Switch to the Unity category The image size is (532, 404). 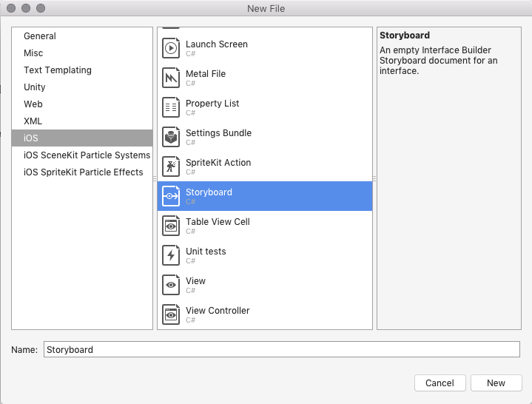point(82,87)
